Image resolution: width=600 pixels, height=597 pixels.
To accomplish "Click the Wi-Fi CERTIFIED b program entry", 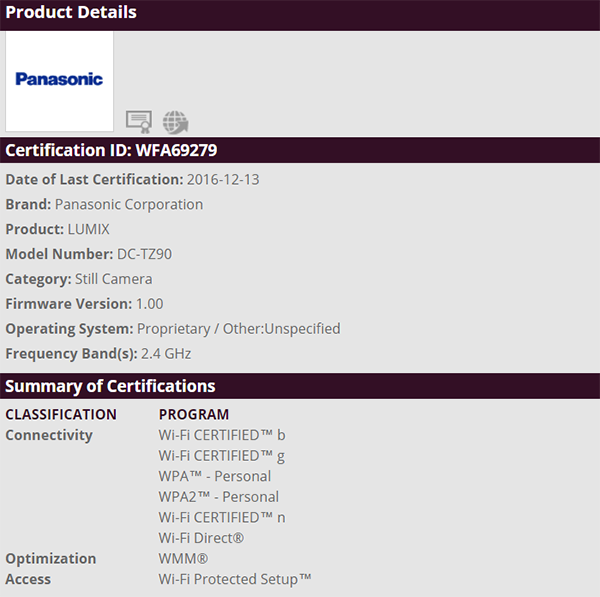I will coord(222,435).
